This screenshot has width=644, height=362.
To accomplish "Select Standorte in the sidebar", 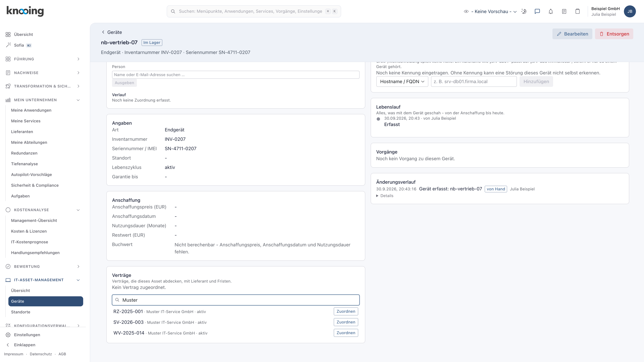I will (x=20, y=312).
